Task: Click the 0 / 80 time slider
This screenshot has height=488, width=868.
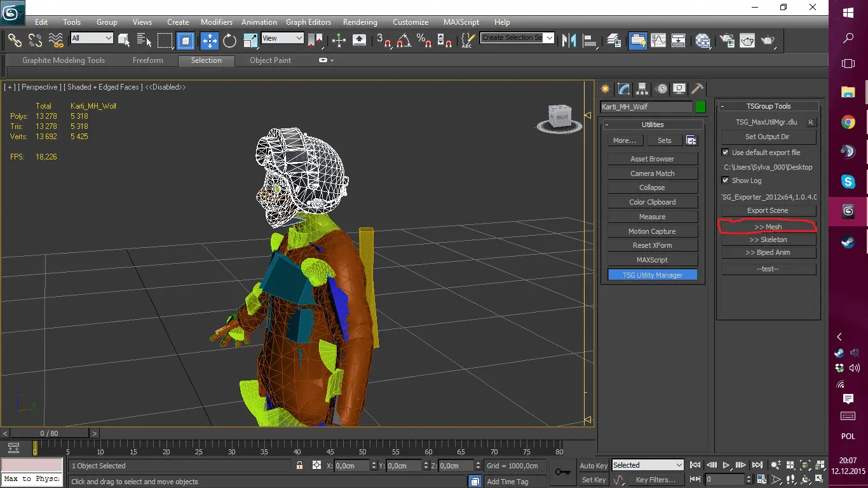Action: 49,433
